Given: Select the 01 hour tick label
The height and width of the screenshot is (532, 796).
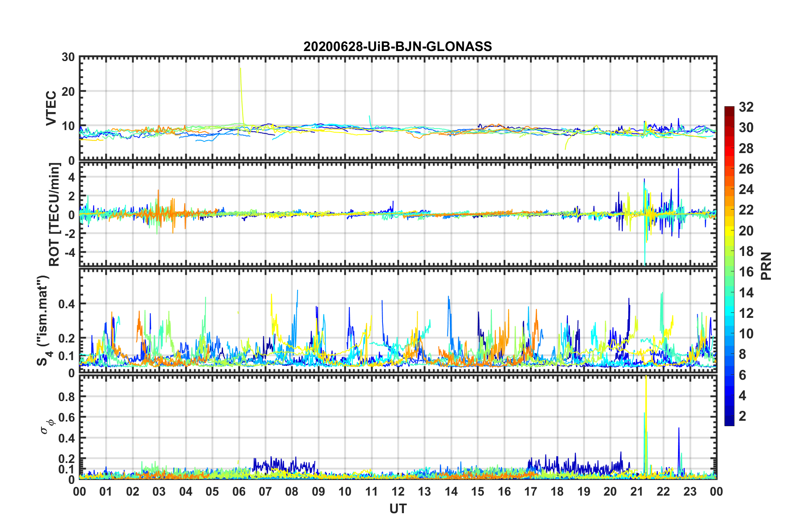Looking at the screenshot, I should click(x=106, y=491).
